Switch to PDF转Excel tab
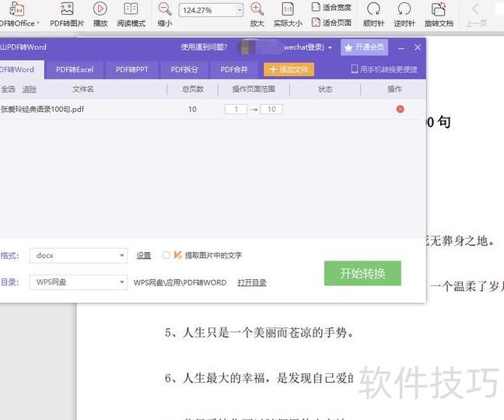 (x=75, y=69)
